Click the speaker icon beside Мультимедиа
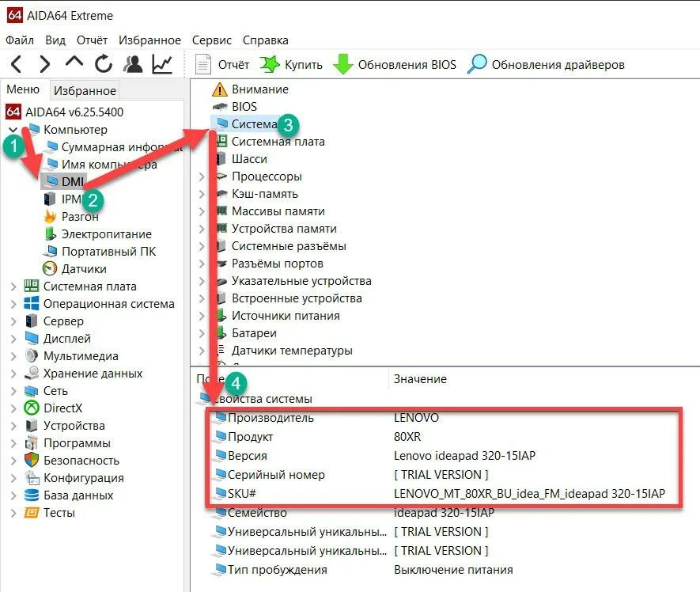Screen dimensions: 700x592 click(32, 355)
